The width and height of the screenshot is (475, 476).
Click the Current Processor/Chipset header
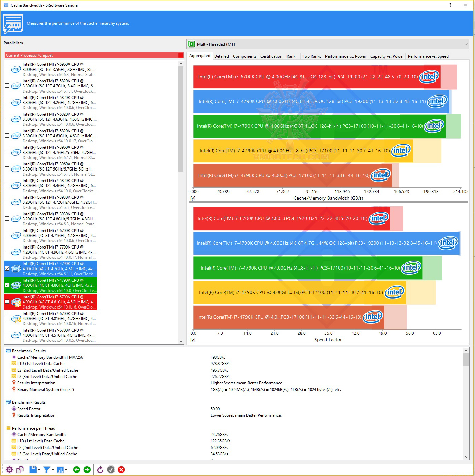[x=94, y=55]
